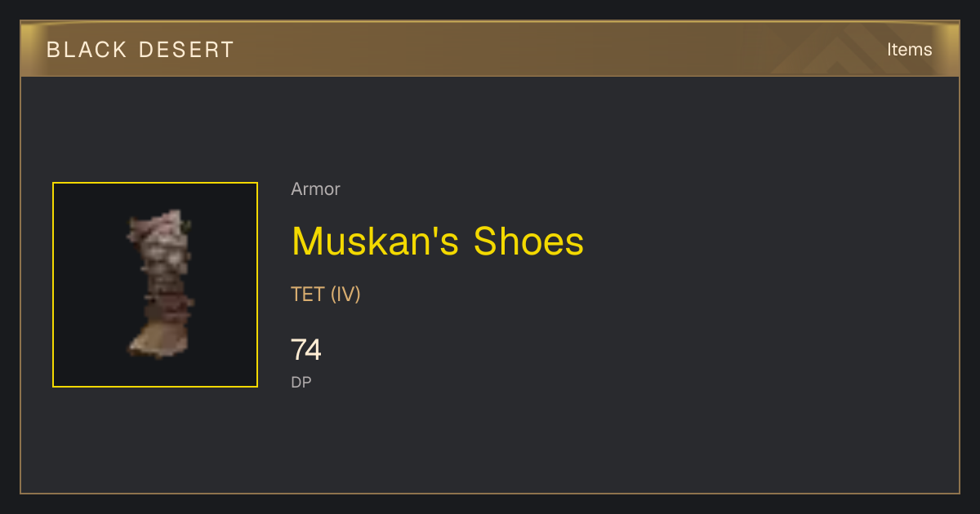This screenshot has width=980, height=514.
Task: Click the word DESERT in the header
Action: 186,50
